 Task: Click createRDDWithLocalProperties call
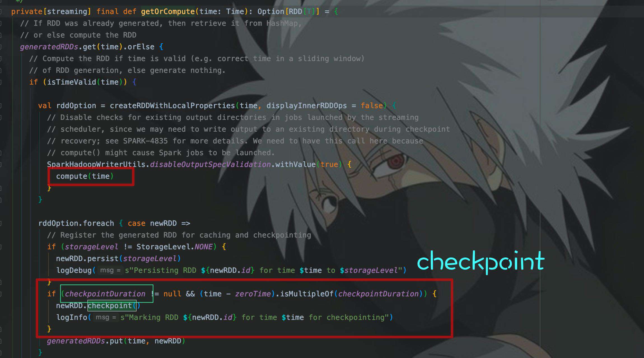172,106
